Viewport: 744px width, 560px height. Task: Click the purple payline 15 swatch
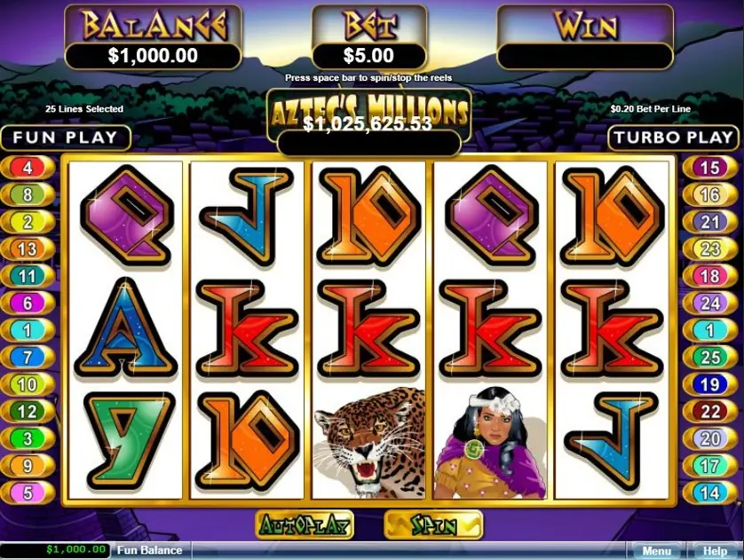tap(710, 168)
